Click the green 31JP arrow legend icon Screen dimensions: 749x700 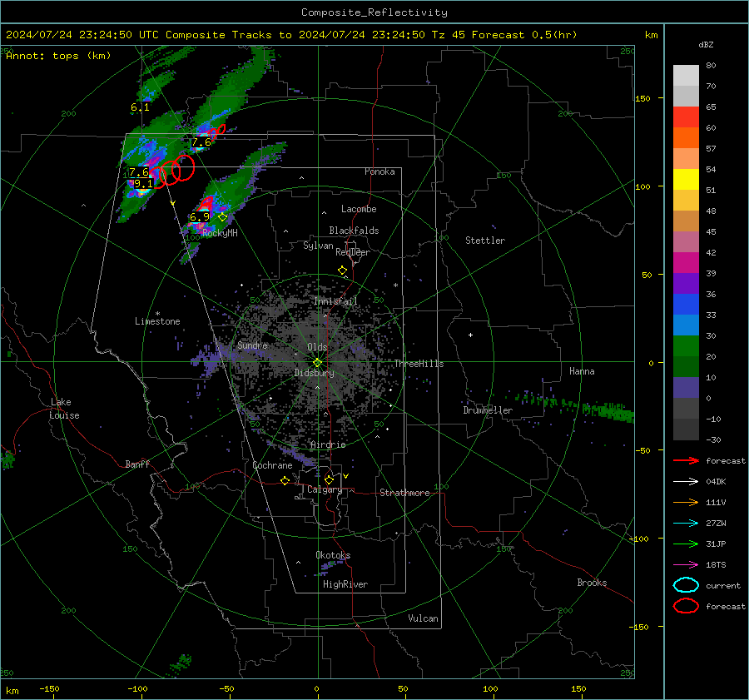coord(686,544)
